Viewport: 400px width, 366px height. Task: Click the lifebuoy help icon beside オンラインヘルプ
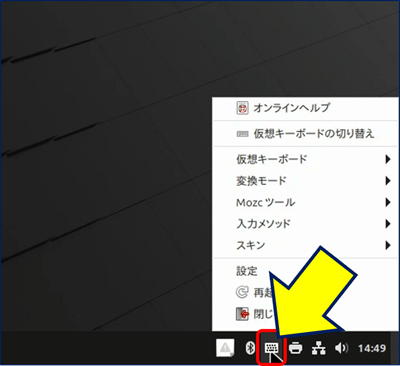242,108
